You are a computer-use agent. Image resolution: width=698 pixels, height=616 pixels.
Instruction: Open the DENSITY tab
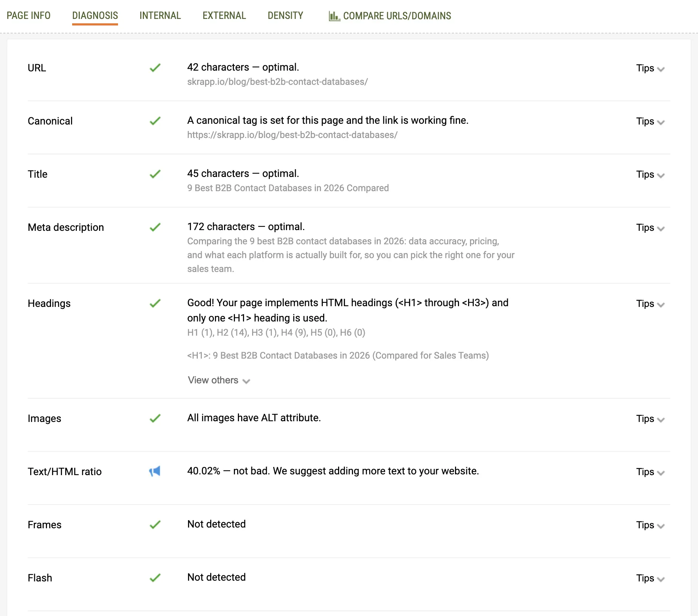click(285, 16)
